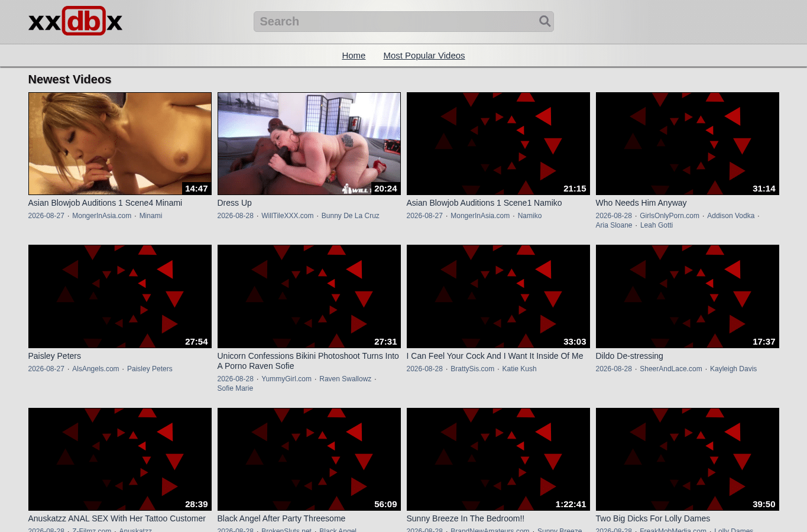
Task: Open the YummyGirl.com site link
Action: click(286, 379)
